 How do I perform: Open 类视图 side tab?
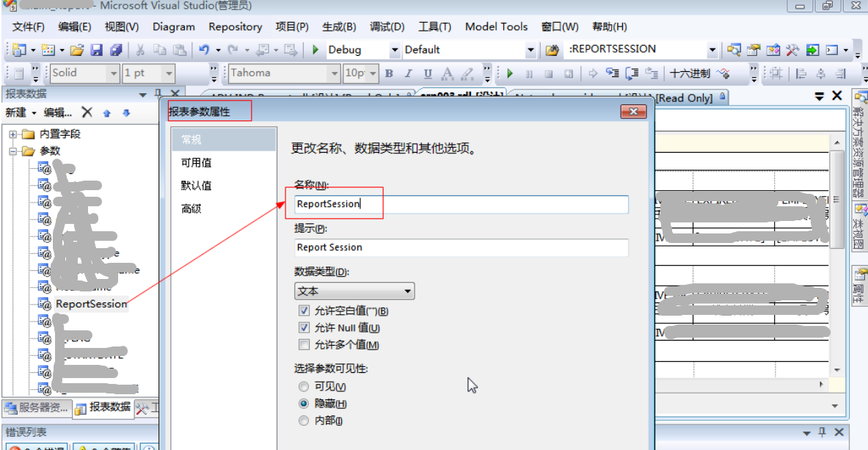click(x=859, y=227)
